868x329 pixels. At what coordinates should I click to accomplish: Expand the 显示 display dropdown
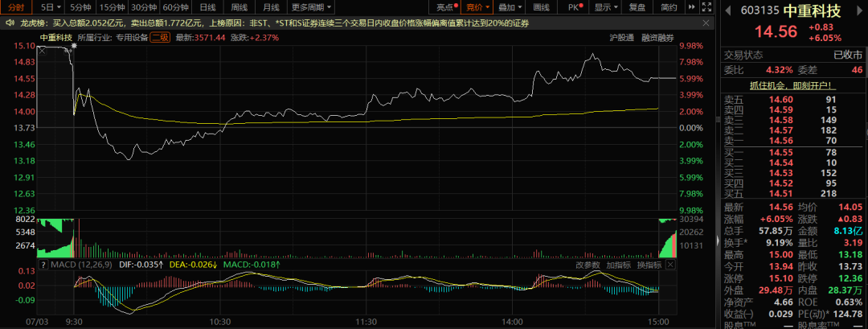[606, 7]
